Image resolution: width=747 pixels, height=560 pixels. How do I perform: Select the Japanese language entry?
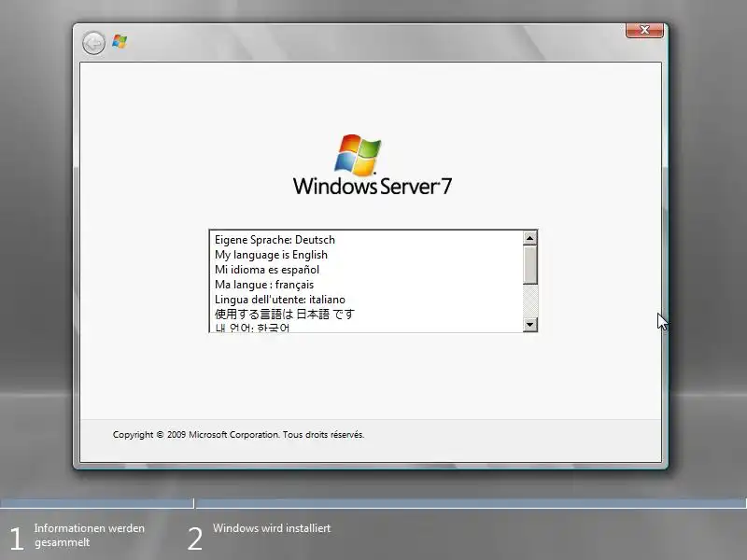tap(366, 315)
